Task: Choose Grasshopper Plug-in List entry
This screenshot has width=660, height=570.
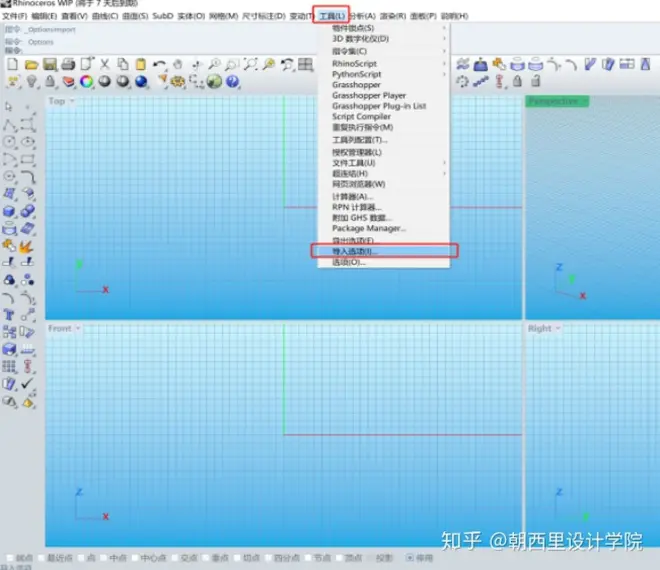Action: point(379,106)
